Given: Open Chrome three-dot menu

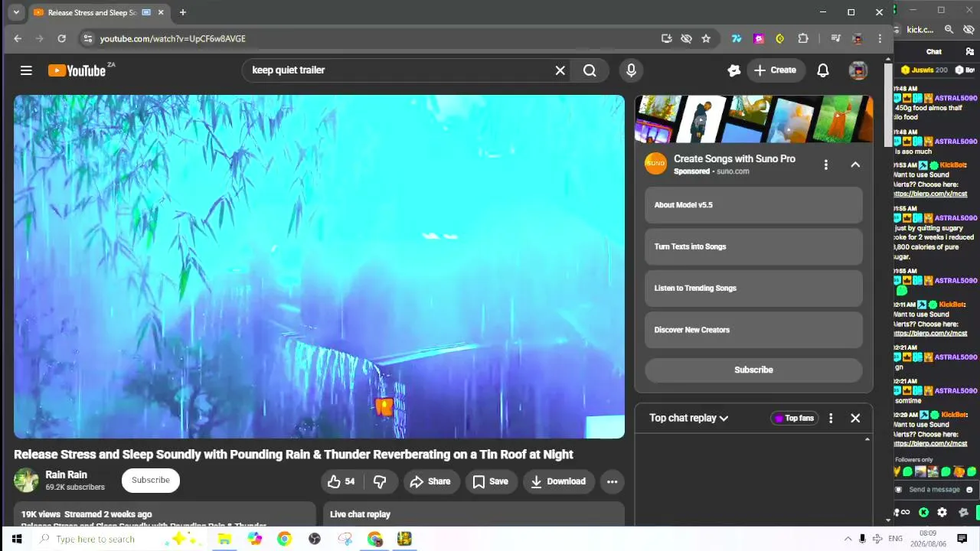Looking at the screenshot, I should coord(880,38).
